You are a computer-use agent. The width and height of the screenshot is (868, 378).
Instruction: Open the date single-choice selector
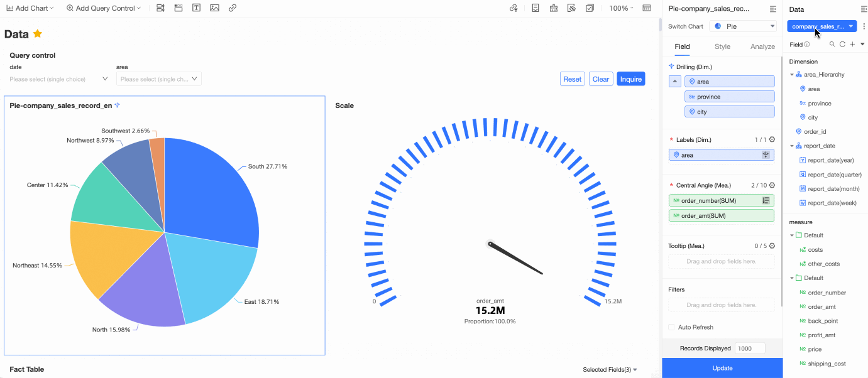(x=59, y=79)
